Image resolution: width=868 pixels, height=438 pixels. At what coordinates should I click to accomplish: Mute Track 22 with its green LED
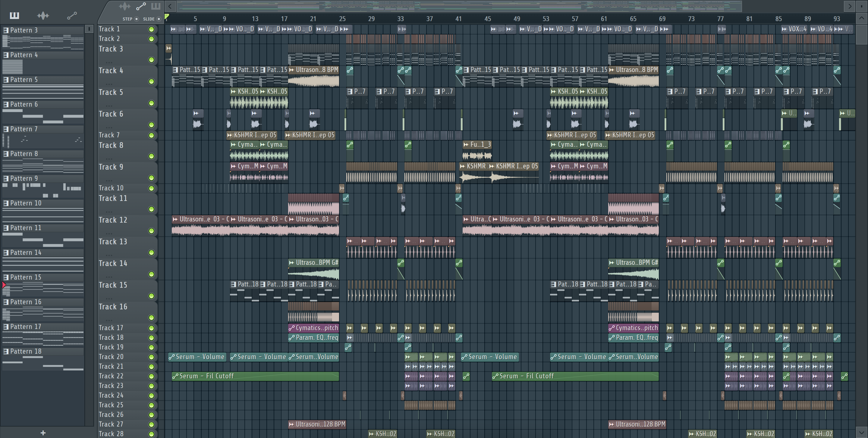(x=152, y=376)
